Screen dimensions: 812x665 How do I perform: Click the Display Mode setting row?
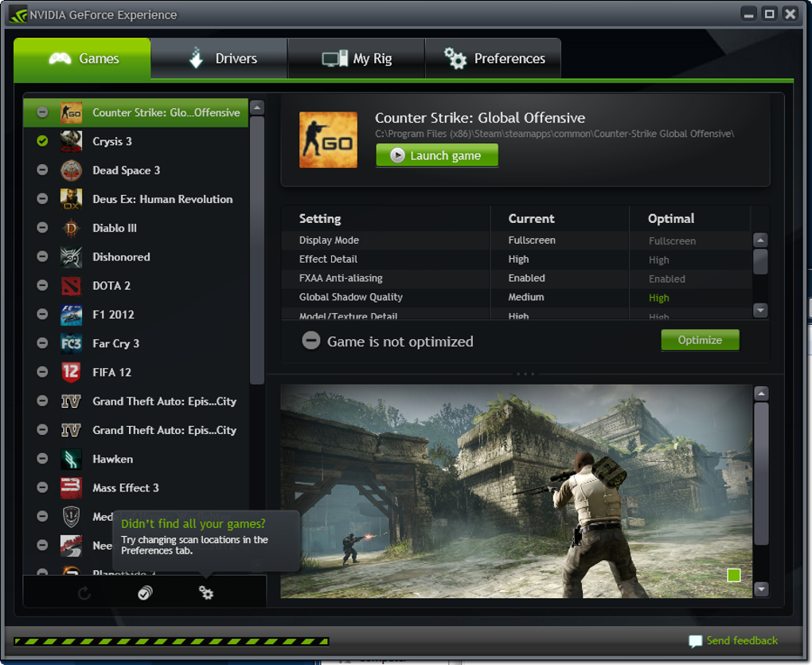(517, 241)
